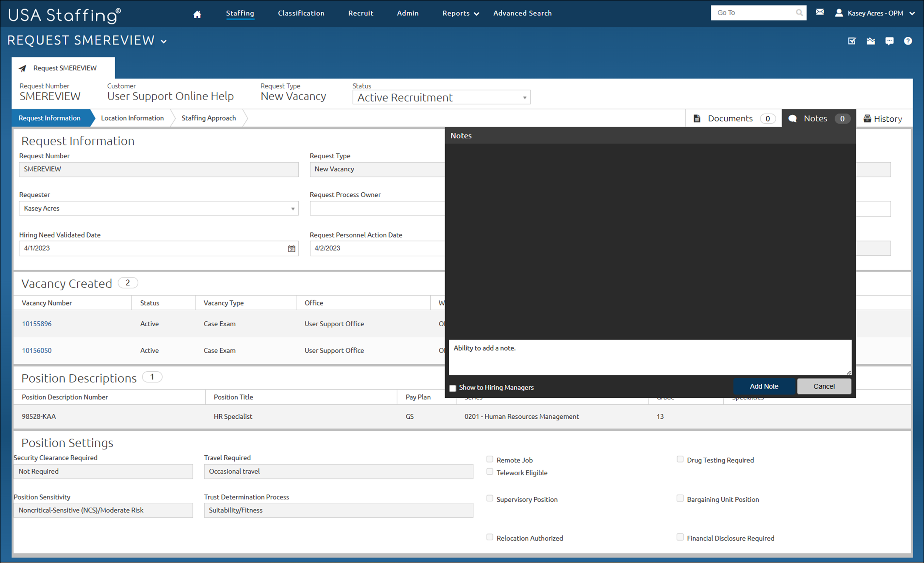Switch to Location Information tab
Viewport: 924px width, 563px height.
click(132, 118)
